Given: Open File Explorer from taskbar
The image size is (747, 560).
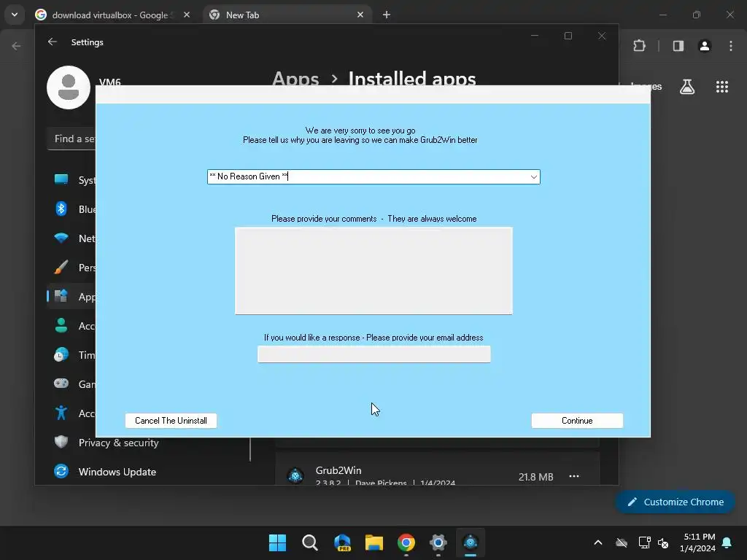Looking at the screenshot, I should [x=374, y=542].
